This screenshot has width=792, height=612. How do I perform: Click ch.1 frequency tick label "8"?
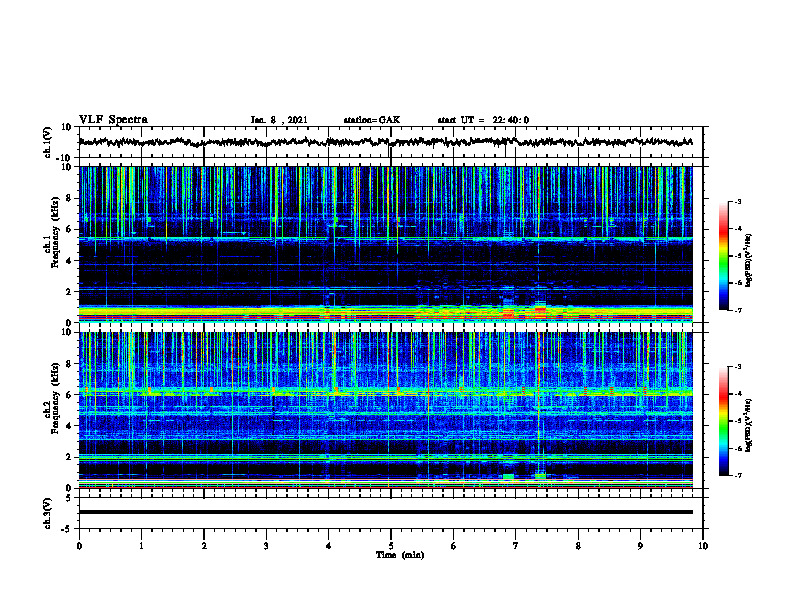tap(69, 198)
